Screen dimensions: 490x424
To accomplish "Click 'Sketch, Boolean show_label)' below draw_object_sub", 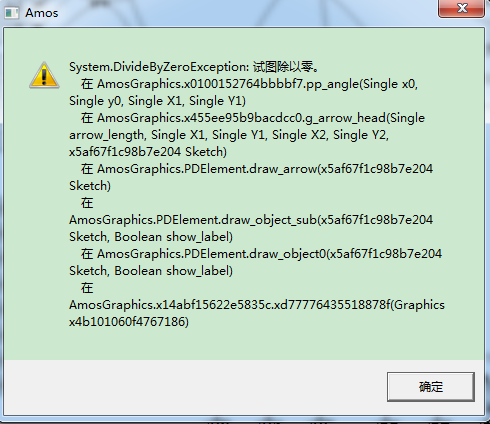I will click(x=151, y=237).
